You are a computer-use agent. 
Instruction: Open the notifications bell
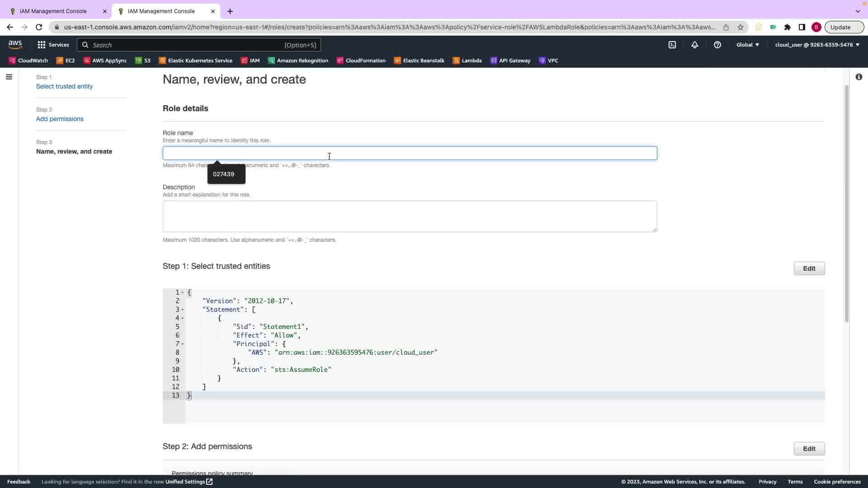695,45
